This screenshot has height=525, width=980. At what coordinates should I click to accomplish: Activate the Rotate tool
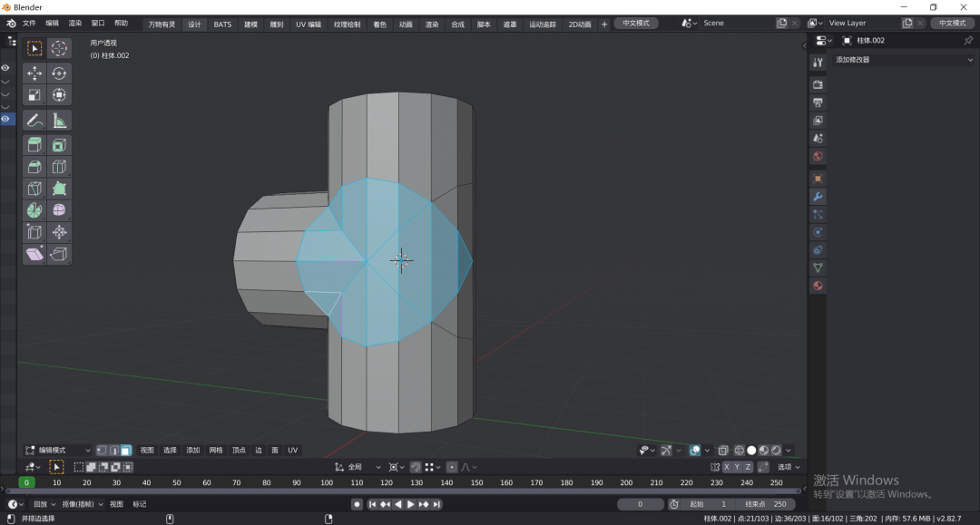coord(59,73)
